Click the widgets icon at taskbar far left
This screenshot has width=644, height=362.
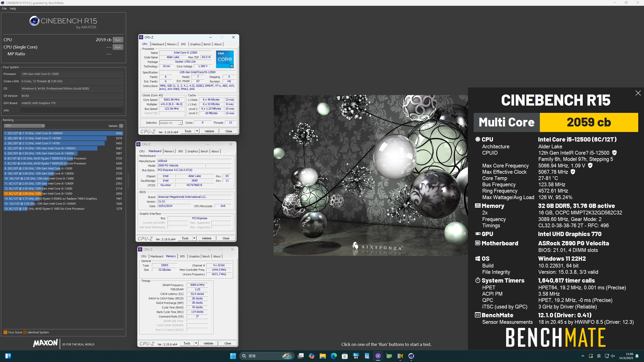pos(8,356)
